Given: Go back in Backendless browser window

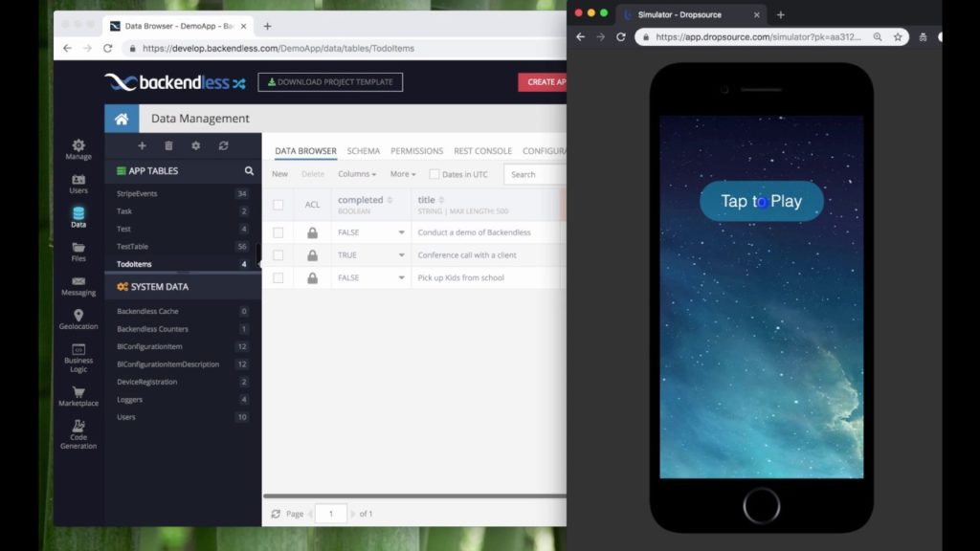Looking at the screenshot, I should coord(67,48).
